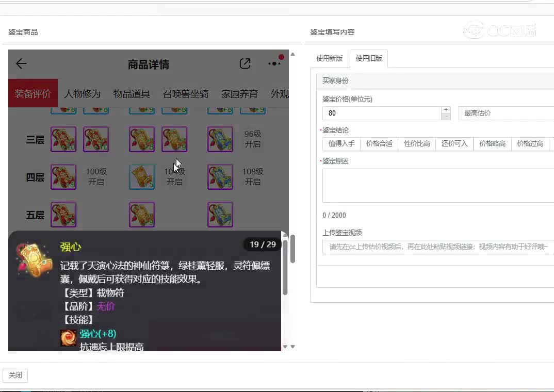Open the share icon in header
Viewport: 554px width, 392px height.
tap(245, 63)
